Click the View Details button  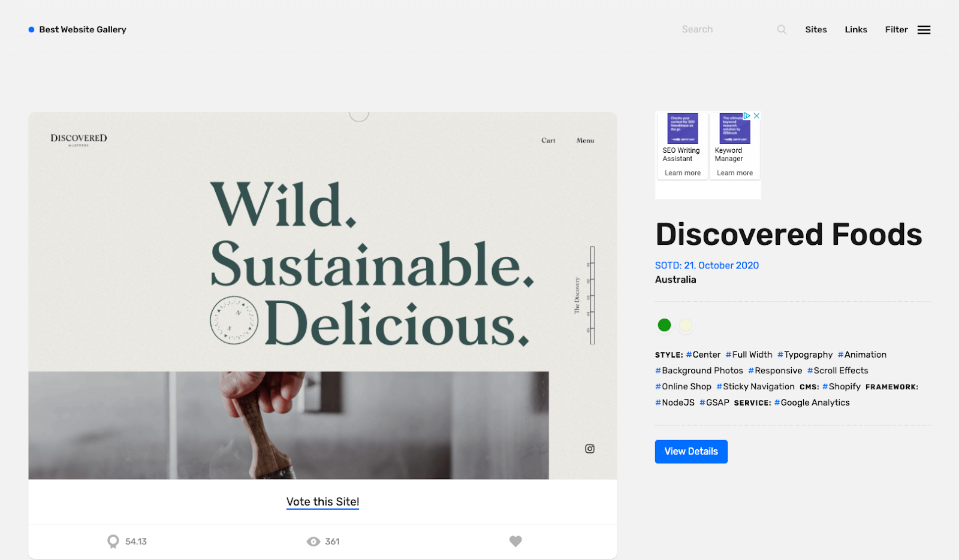pyautogui.click(x=690, y=451)
